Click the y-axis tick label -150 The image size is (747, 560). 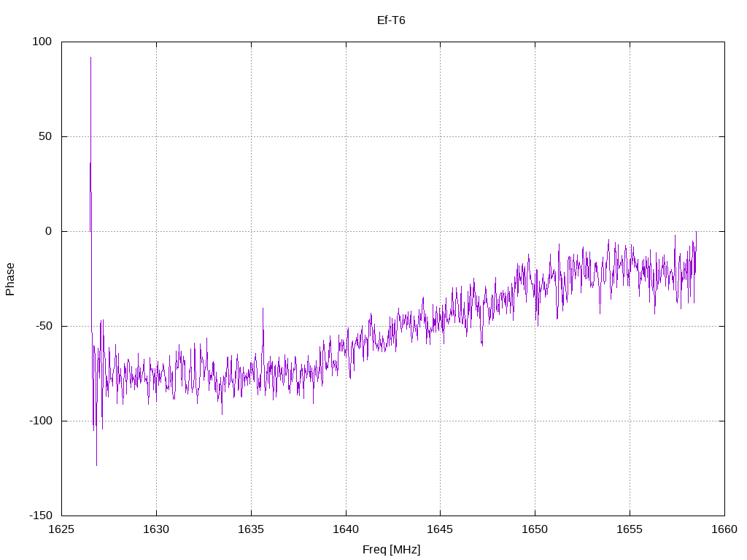(x=41, y=516)
